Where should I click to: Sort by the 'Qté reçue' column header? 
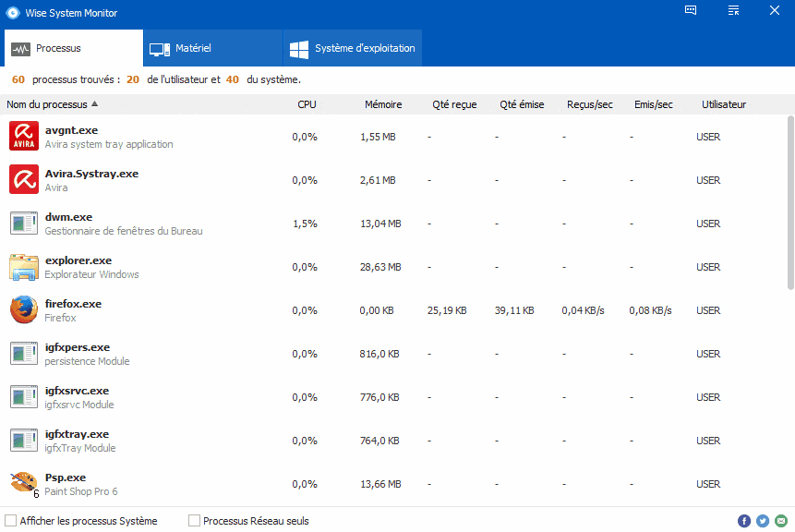coord(454,104)
